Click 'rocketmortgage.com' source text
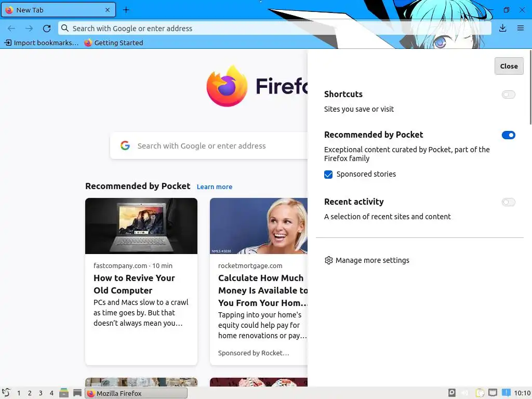Screen dimensions: 532x399 click(x=250, y=265)
